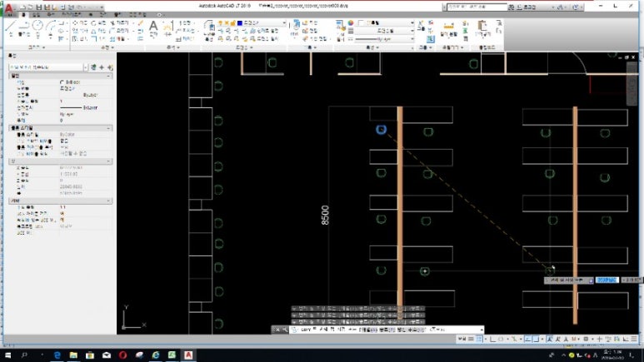The height and width of the screenshot is (362, 644).
Task: Click the Select Objects plus icon in properties palette
Action: pos(102,67)
